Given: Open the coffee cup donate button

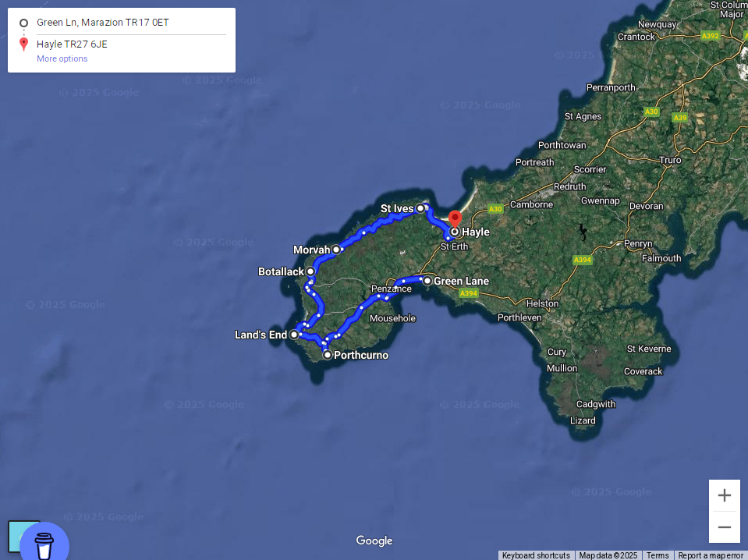Looking at the screenshot, I should (x=44, y=544).
